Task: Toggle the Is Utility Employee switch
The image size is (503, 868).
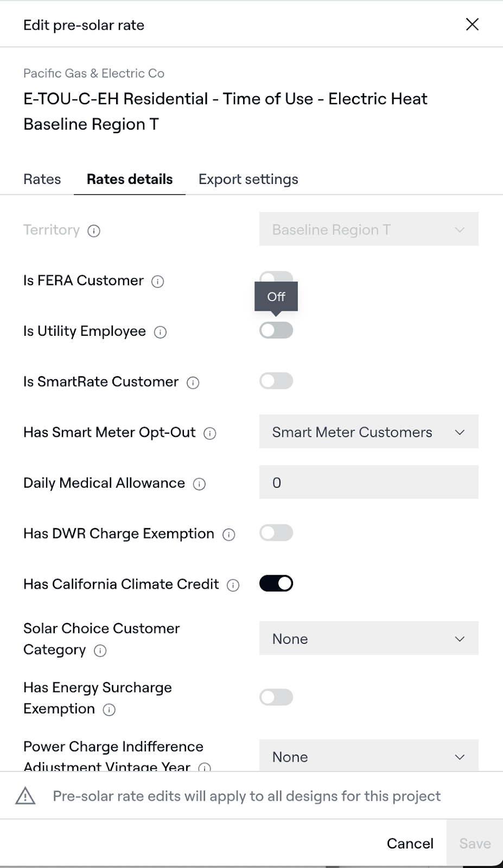Action: (x=276, y=330)
